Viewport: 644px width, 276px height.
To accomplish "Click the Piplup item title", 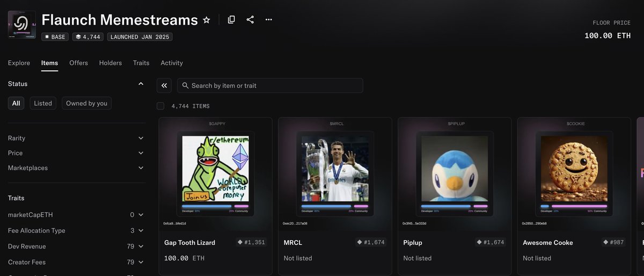I will point(413,243).
